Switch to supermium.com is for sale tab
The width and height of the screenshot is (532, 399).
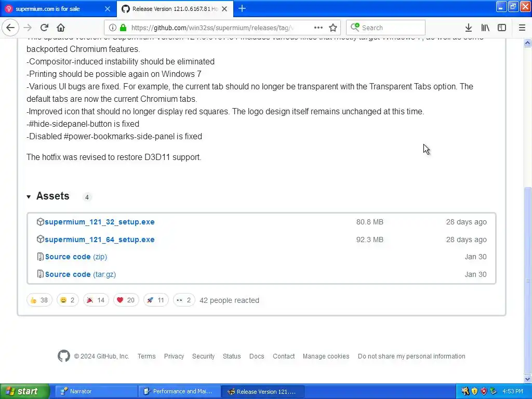(x=58, y=9)
